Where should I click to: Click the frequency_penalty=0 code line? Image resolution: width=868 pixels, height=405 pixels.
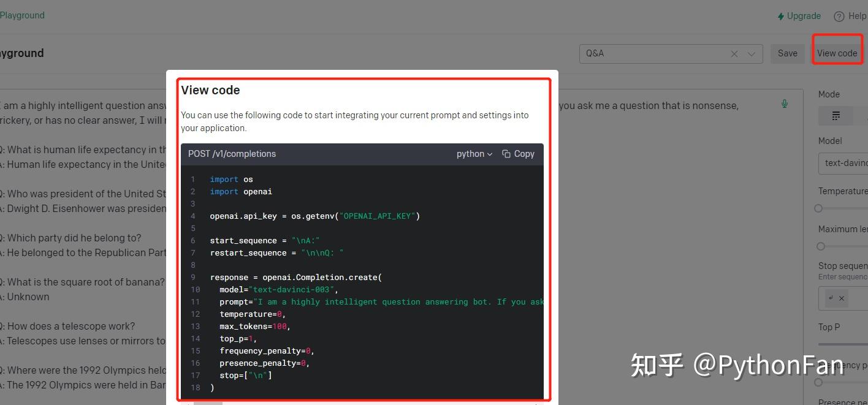tap(267, 350)
